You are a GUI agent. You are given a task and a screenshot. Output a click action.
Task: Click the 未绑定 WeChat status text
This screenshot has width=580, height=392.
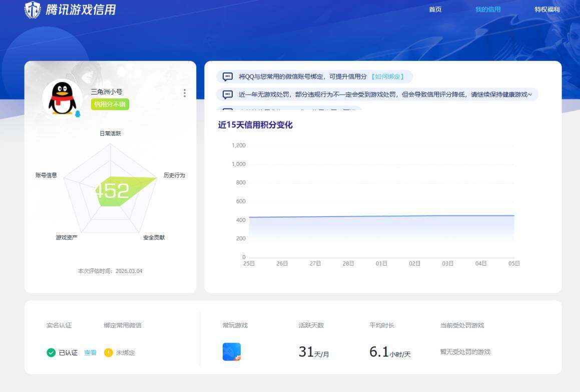click(x=126, y=352)
